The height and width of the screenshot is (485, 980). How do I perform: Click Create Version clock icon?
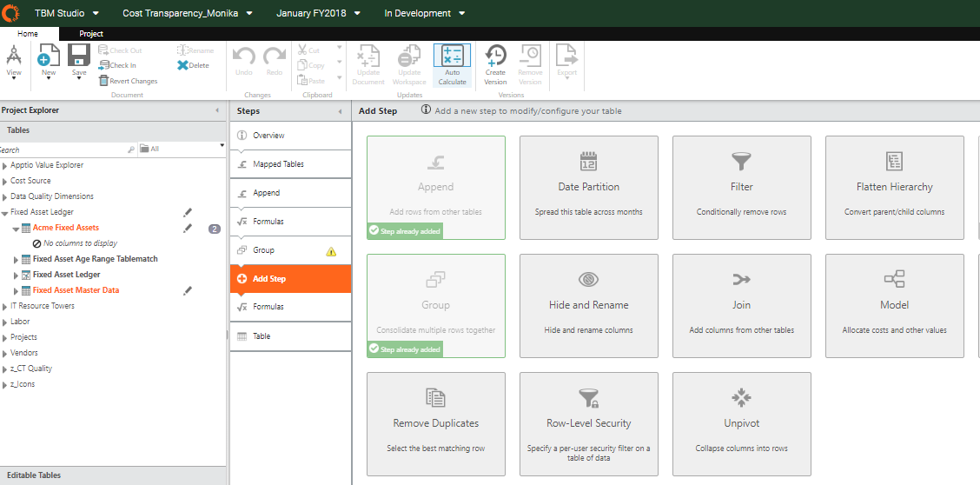[x=495, y=56]
